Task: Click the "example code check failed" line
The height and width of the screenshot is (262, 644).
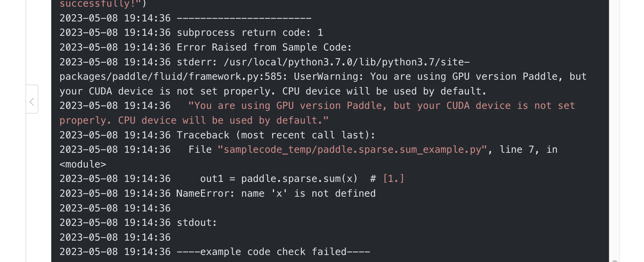Action: 273,252
